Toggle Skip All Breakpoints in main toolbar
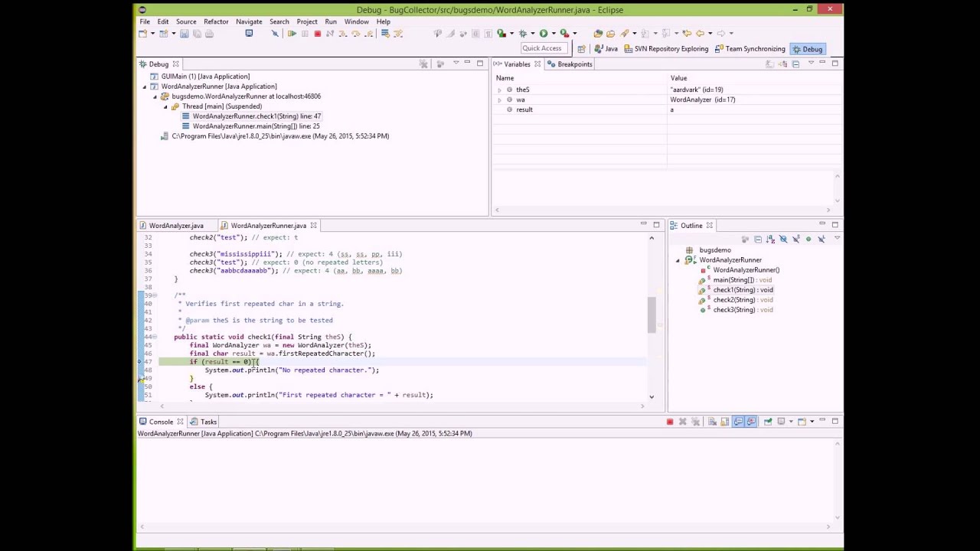The height and width of the screenshot is (551, 980). 274,33
